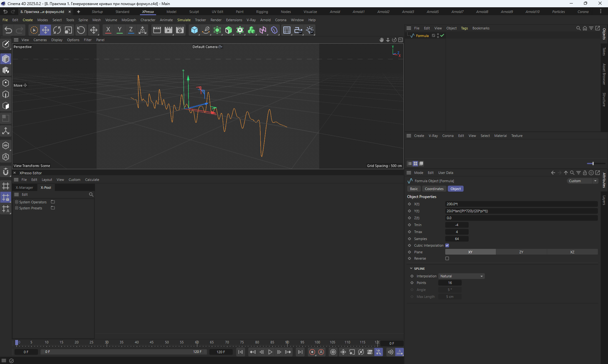Lock the X axis button

(x=108, y=30)
